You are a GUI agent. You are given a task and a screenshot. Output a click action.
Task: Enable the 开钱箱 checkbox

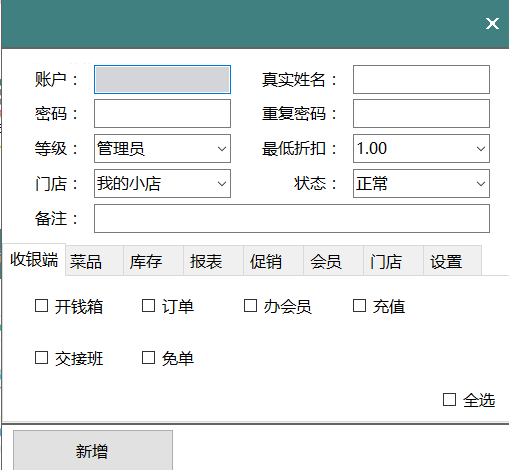pos(41,306)
